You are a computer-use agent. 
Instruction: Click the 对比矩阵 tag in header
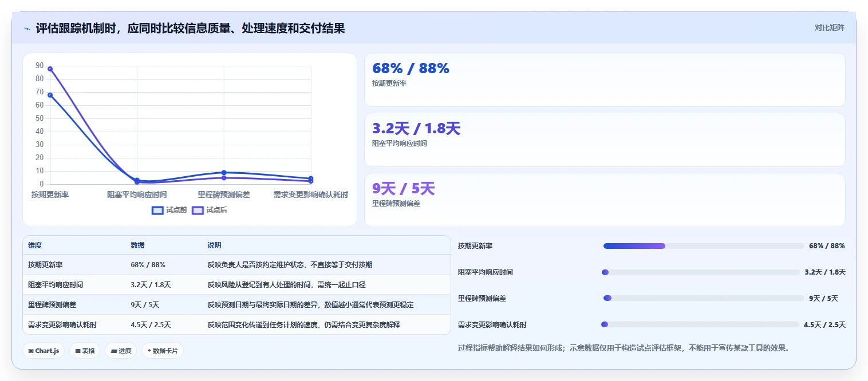tap(829, 27)
